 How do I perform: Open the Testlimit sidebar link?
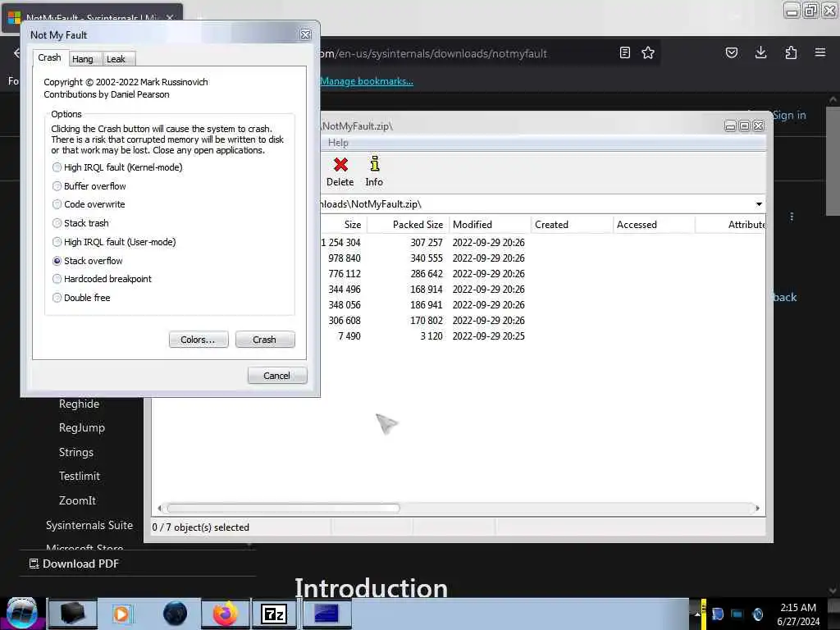(x=80, y=476)
